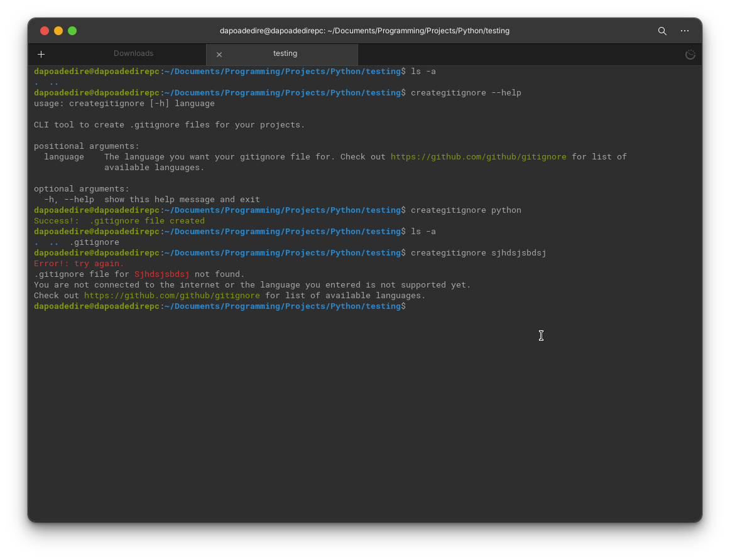Click the red 'Sjhdsjsbdsj' language name
This screenshot has height=560, width=730.
tap(161, 274)
